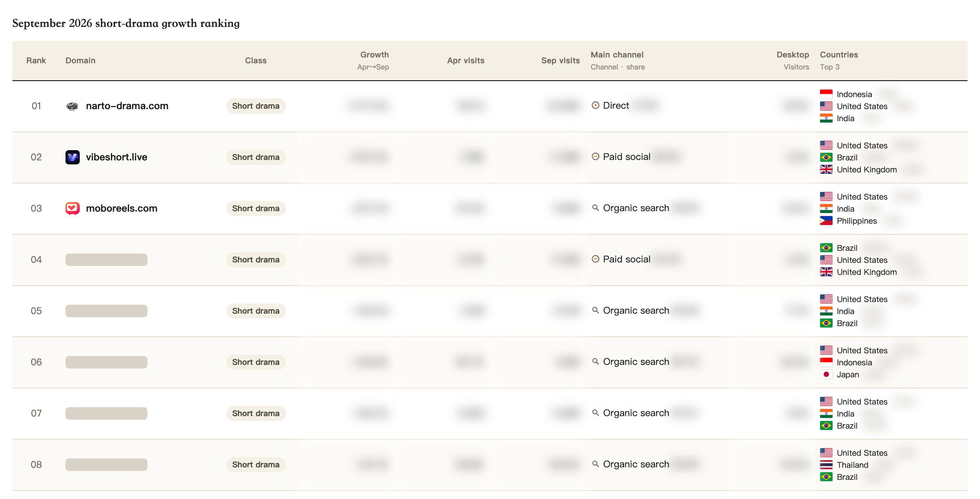The width and height of the screenshot is (980, 499).
Task: Click 'United Kingdom' text in row 04
Action: tap(867, 272)
